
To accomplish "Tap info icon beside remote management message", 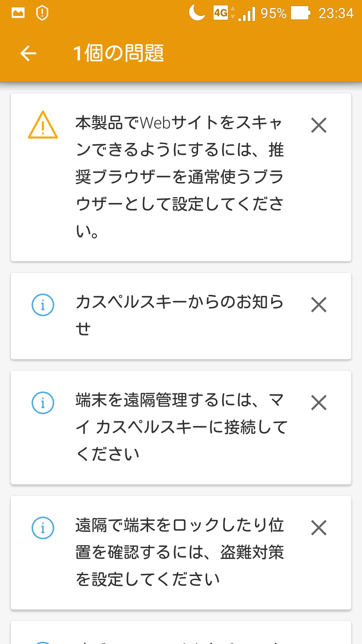I will pyautogui.click(x=43, y=402).
